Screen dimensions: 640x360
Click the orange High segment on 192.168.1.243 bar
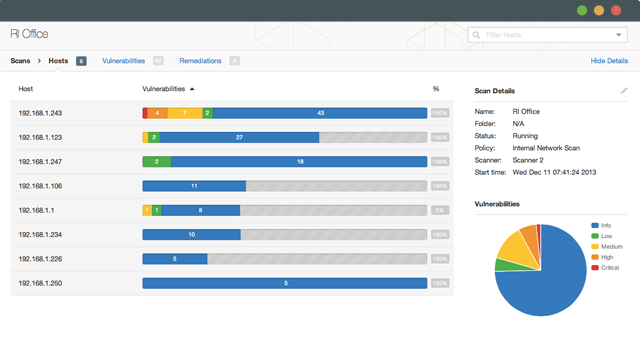tap(157, 113)
